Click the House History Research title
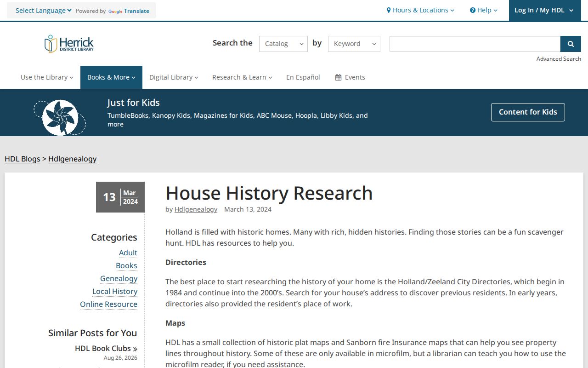Viewport: 588px width, 368px height. (x=269, y=193)
